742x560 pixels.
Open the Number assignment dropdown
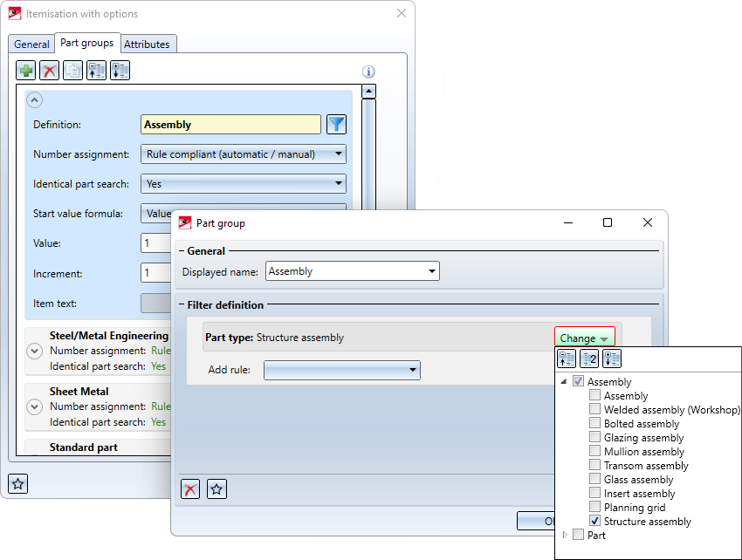pos(243,154)
